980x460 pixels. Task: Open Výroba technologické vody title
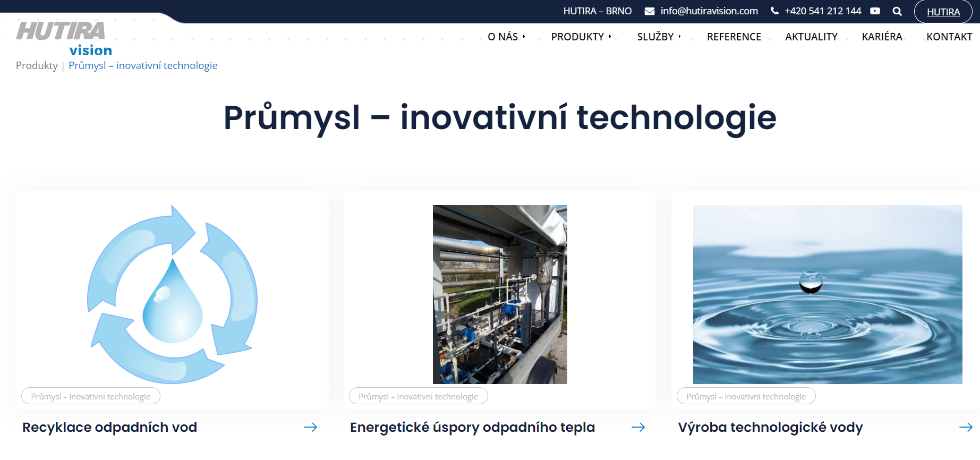770,427
